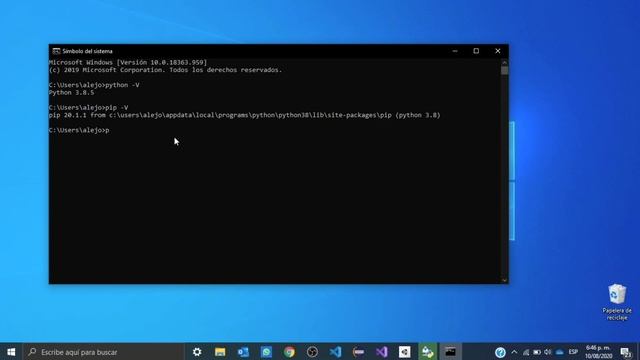Launch Google Chrome from taskbar
The image size is (640, 360).
click(x=289, y=352)
